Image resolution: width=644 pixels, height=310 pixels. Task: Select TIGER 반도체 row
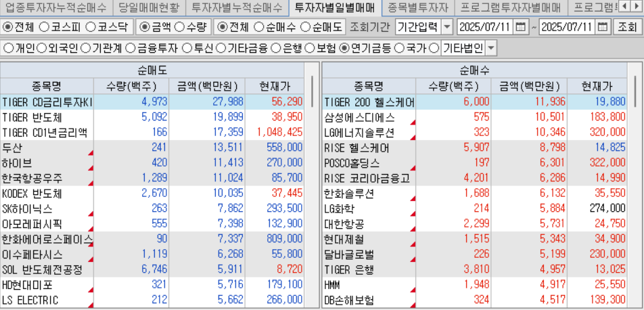(x=152, y=117)
